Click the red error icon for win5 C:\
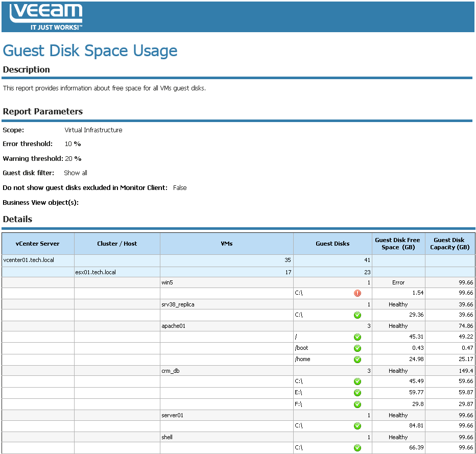 click(x=358, y=293)
